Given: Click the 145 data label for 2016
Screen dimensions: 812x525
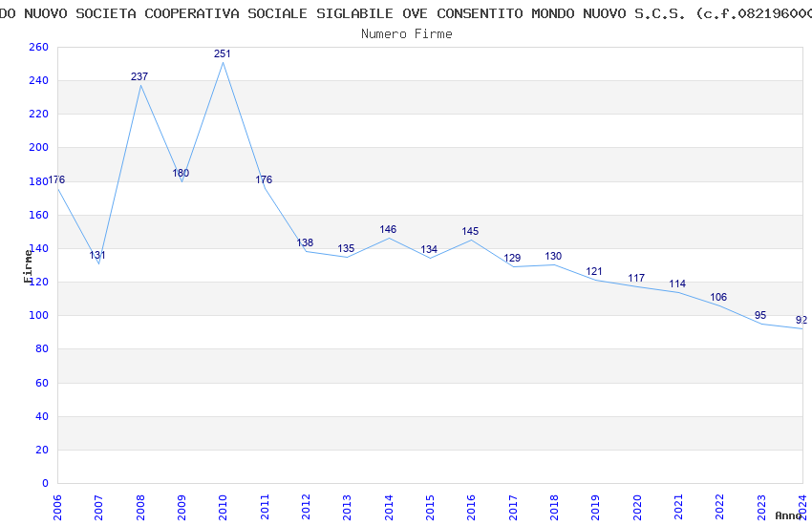Looking at the screenshot, I should pos(470,231).
